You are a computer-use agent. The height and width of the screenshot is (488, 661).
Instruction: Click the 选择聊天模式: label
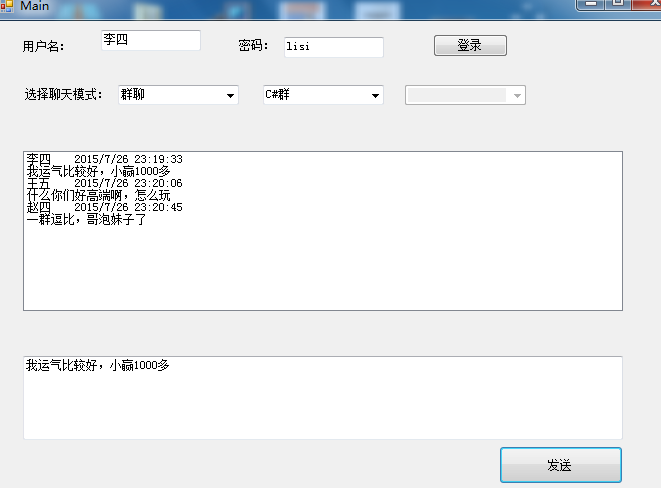(x=64, y=94)
